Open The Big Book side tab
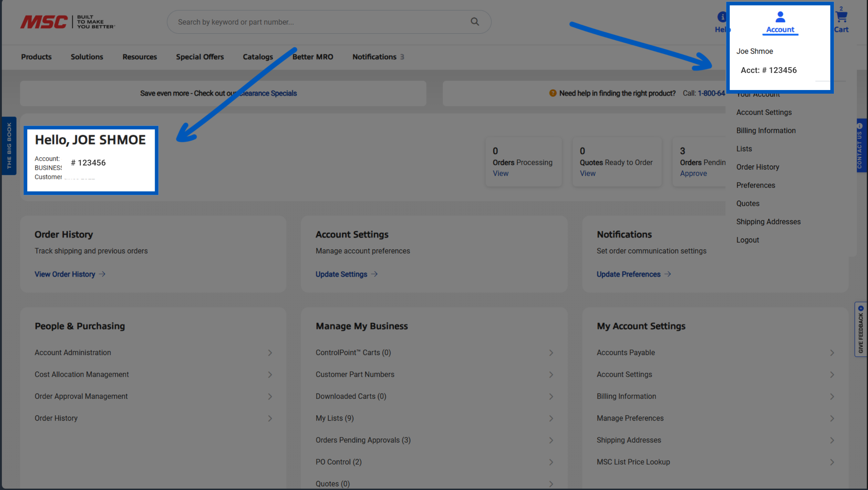The width and height of the screenshot is (868, 490). point(9,146)
